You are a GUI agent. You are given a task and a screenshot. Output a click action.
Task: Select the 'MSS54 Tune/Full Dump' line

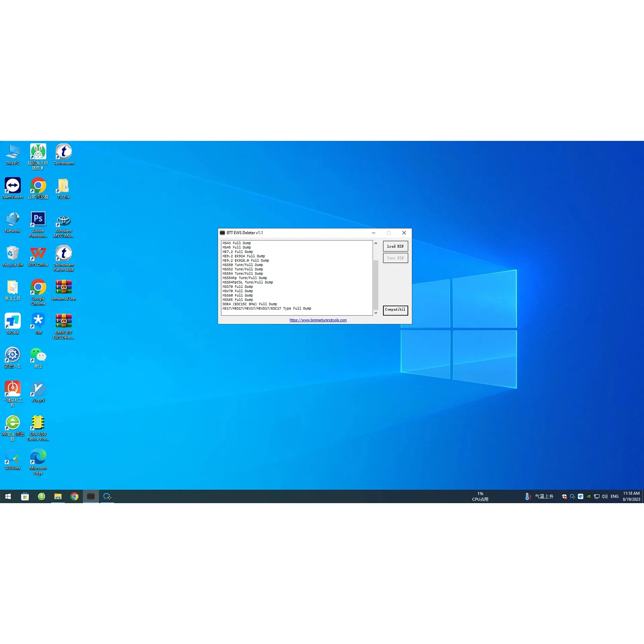(x=243, y=273)
